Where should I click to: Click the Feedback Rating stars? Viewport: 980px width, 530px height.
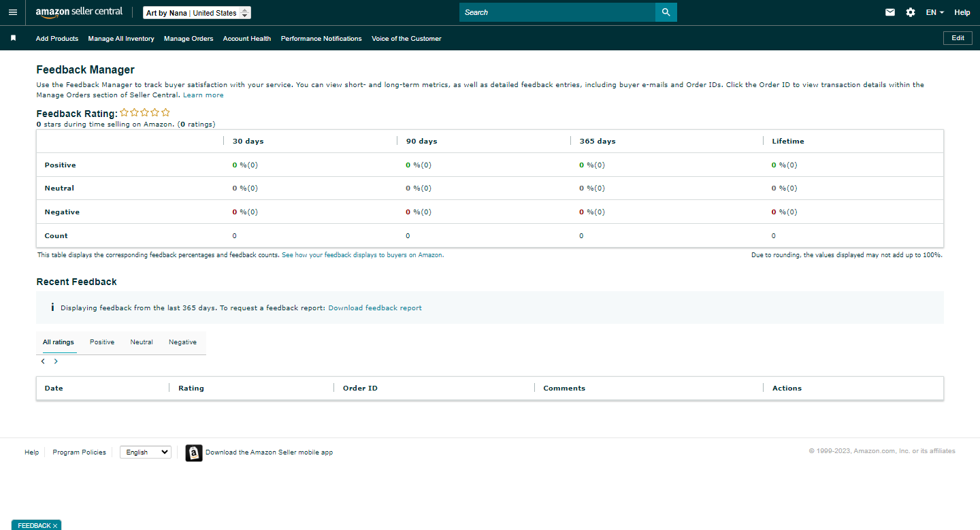point(145,113)
